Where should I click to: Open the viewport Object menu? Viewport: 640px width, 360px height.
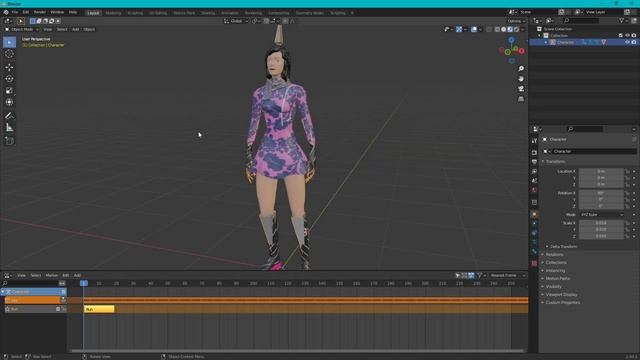(89, 29)
